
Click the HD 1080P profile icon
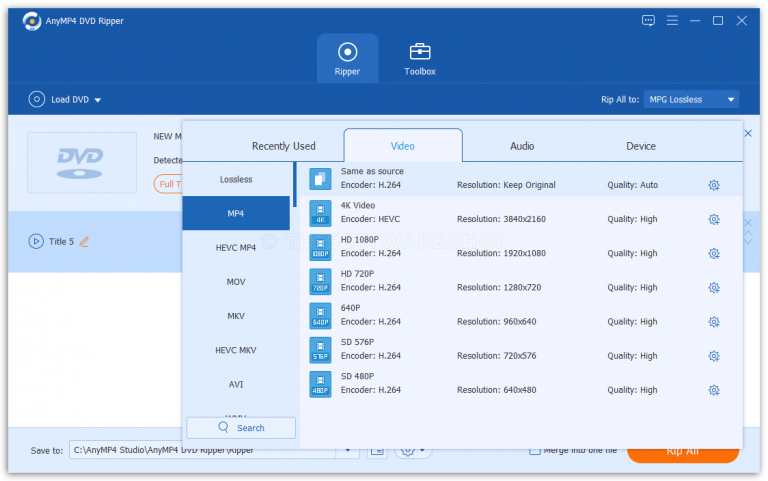[x=320, y=248]
